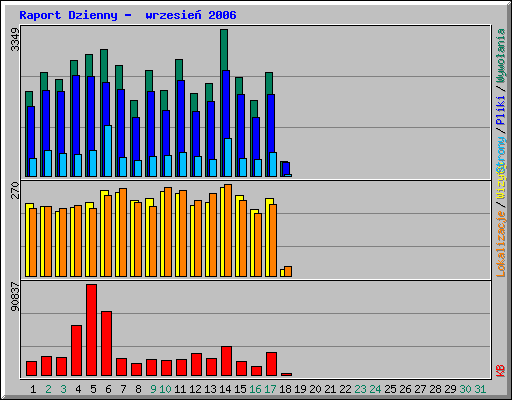
Task: Click day number 20 on the axis
Action: (315, 389)
